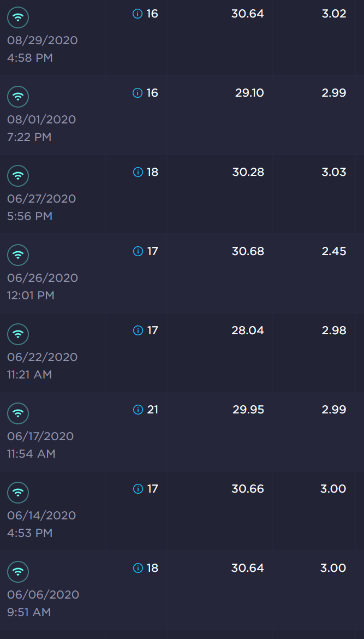Show ping info icon beside 17 on 06/26/2020
This screenshot has height=639, width=364.
point(138,251)
